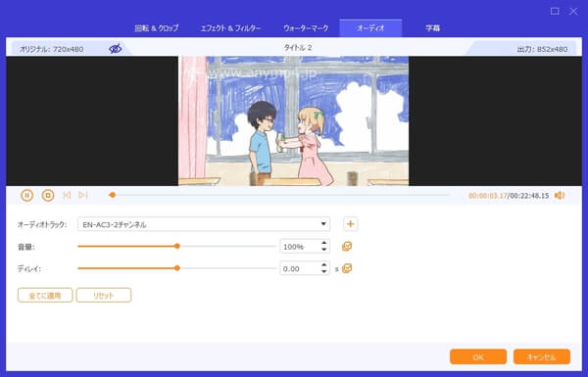
Task: Increase delay value with up arrow
Action: (x=324, y=265)
